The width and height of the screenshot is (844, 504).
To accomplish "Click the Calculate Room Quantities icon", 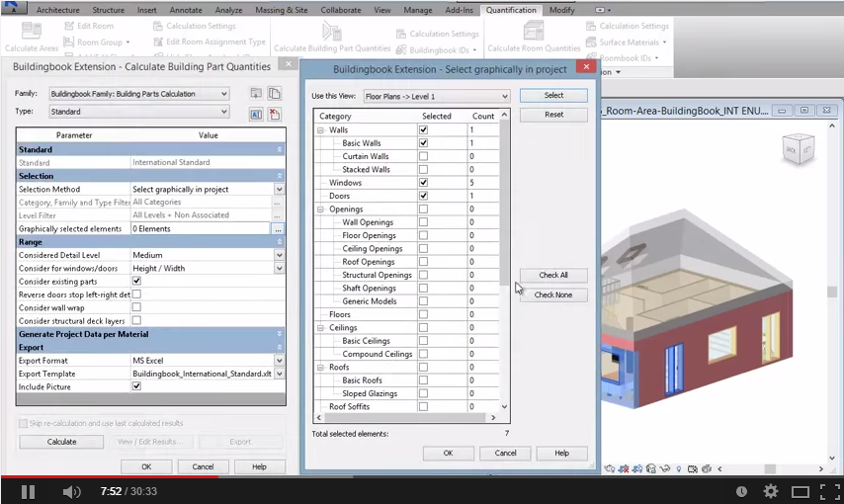I will coord(534,32).
